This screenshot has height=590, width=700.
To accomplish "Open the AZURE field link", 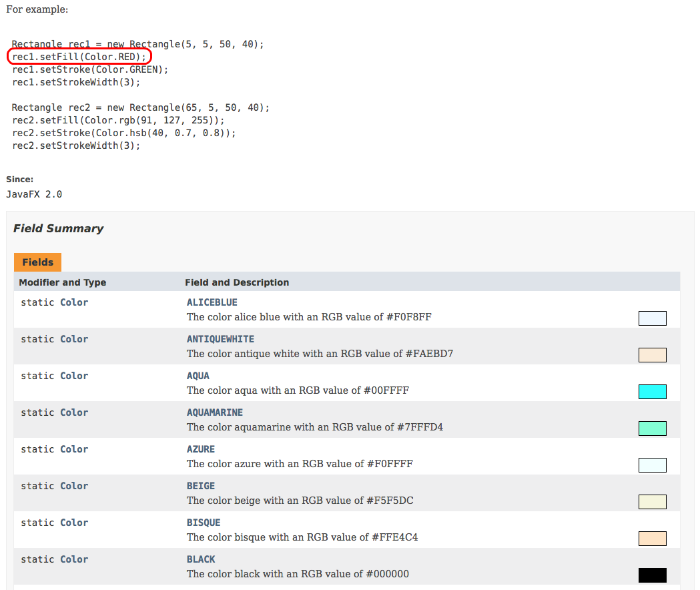I will (x=200, y=449).
